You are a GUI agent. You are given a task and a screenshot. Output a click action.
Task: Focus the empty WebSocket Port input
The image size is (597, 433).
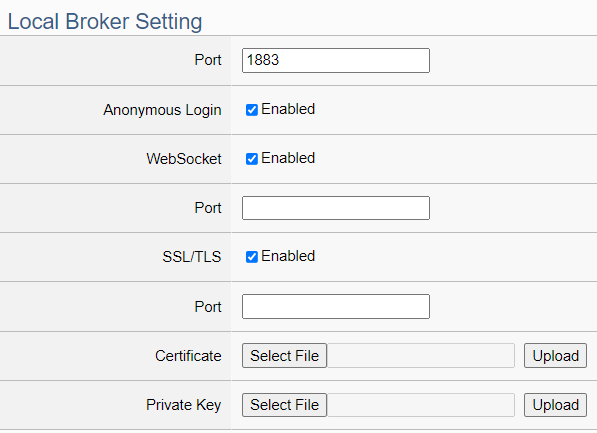point(335,208)
